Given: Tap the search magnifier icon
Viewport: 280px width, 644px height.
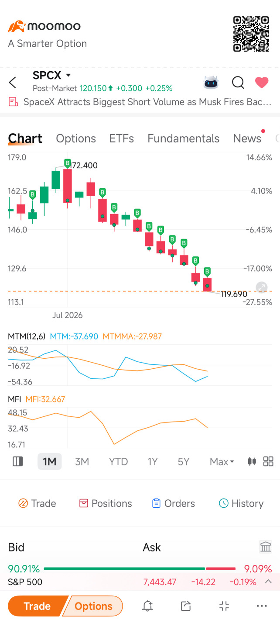Looking at the screenshot, I should [238, 82].
